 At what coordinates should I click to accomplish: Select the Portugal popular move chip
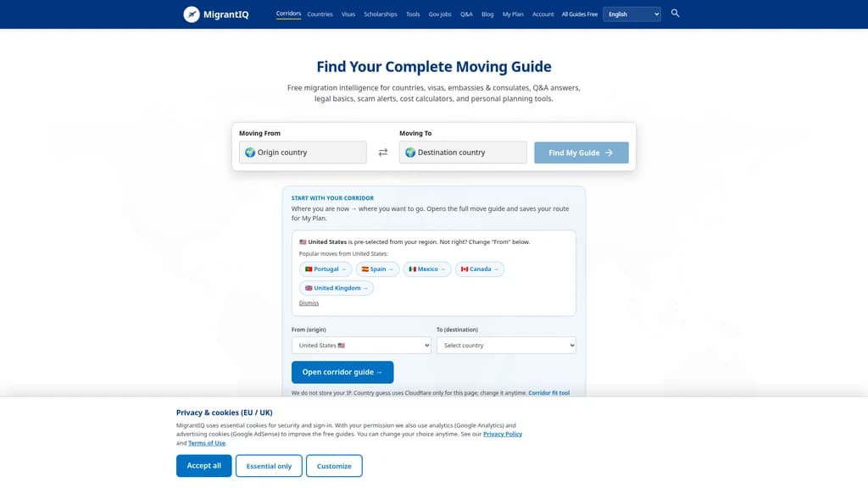click(325, 269)
